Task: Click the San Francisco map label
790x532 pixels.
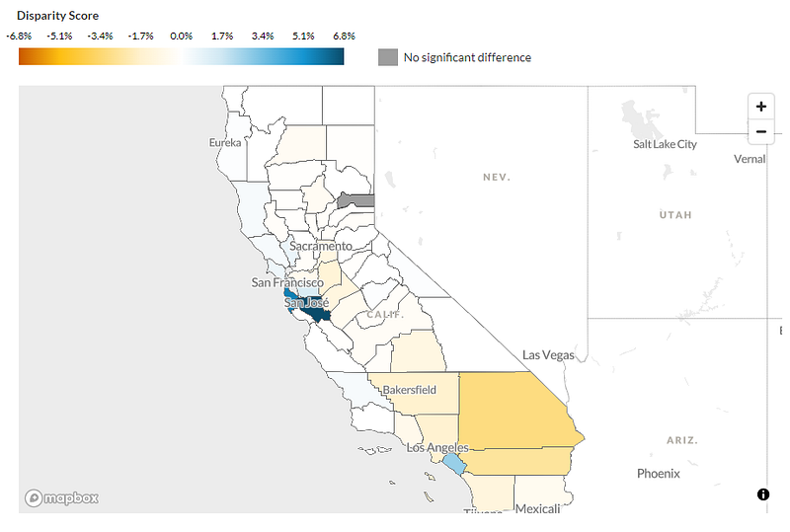Action: coord(287,282)
